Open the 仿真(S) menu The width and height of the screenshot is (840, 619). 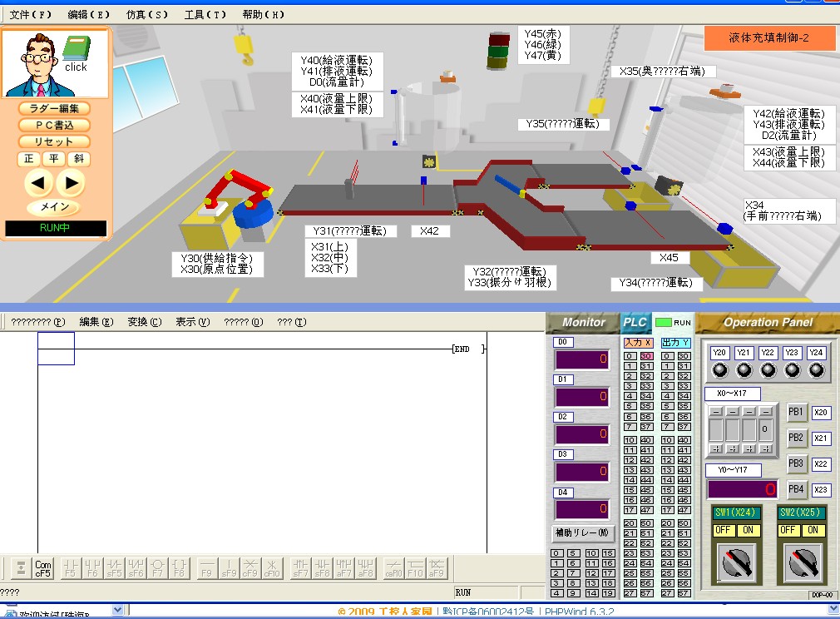coord(146,15)
